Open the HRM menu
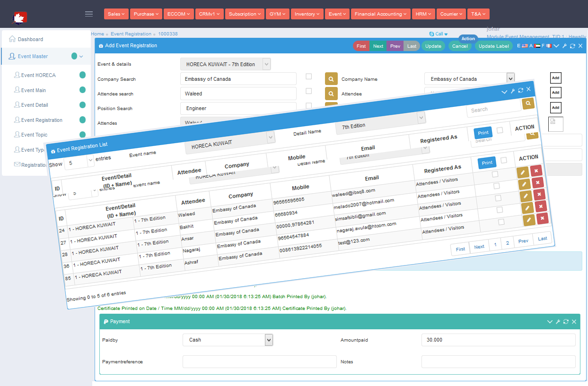The image size is (588, 386). (423, 14)
